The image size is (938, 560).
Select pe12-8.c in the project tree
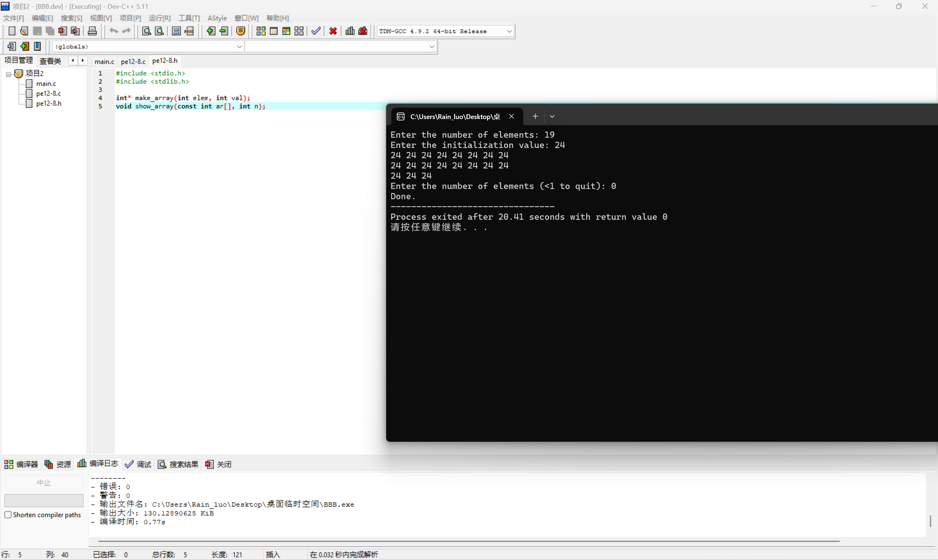[48, 93]
